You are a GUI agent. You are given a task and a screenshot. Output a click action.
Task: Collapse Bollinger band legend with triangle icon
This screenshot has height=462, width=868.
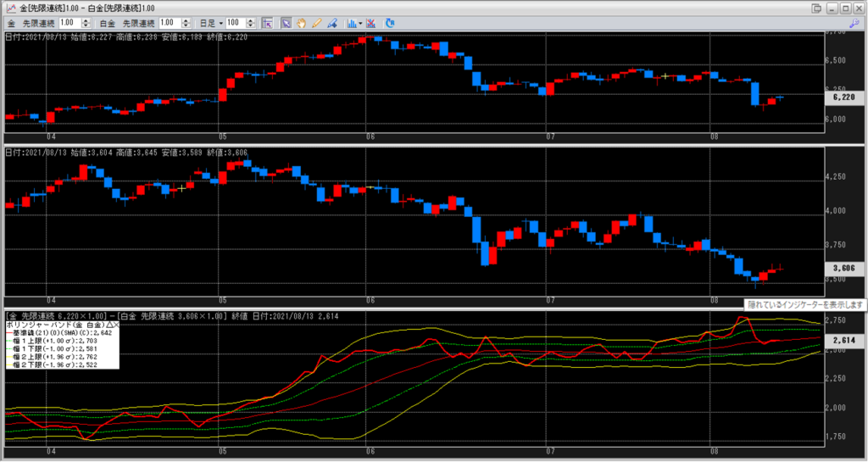[x=108, y=325]
